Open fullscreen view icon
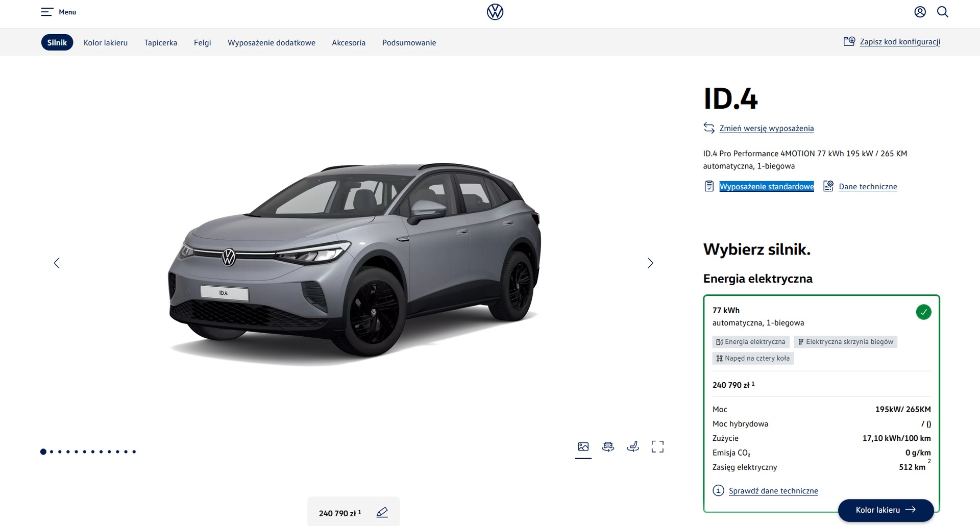The image size is (980, 526). click(657, 447)
